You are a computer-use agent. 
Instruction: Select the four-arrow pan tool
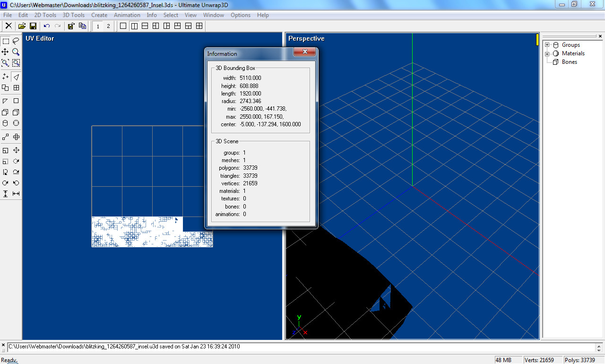(5, 52)
